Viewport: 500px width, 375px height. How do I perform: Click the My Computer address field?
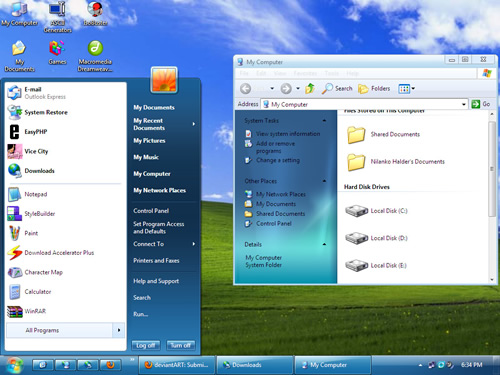pyautogui.click(x=364, y=104)
